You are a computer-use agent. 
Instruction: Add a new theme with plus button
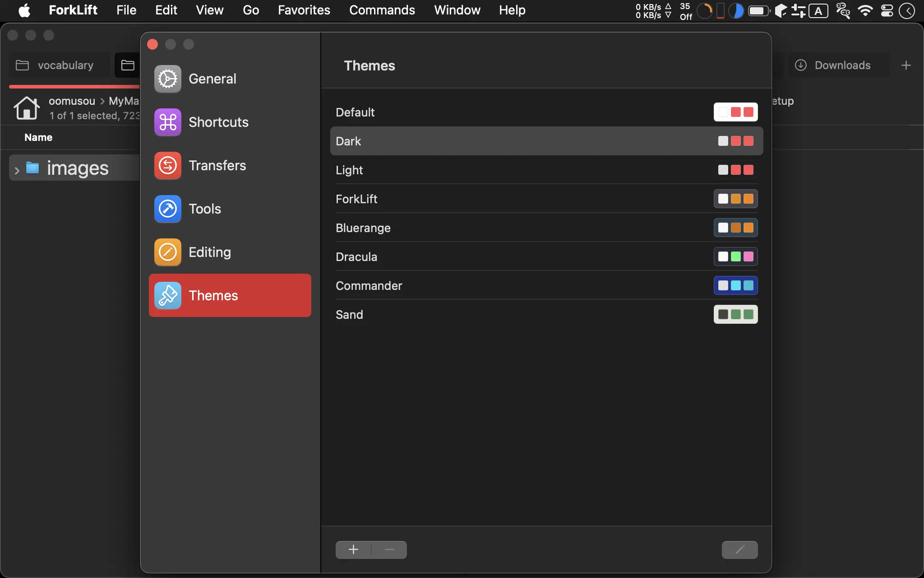click(353, 550)
